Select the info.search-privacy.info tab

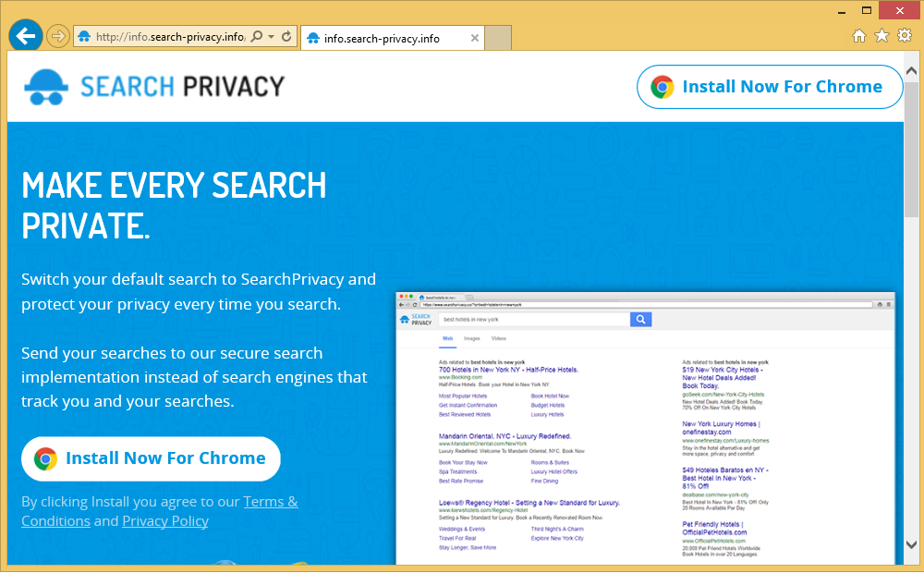[392, 38]
